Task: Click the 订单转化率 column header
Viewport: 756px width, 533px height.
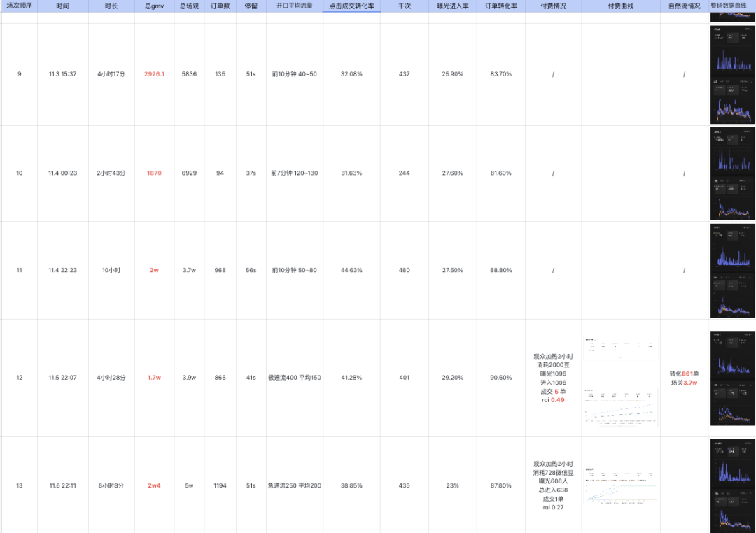Action: pyautogui.click(x=501, y=6)
